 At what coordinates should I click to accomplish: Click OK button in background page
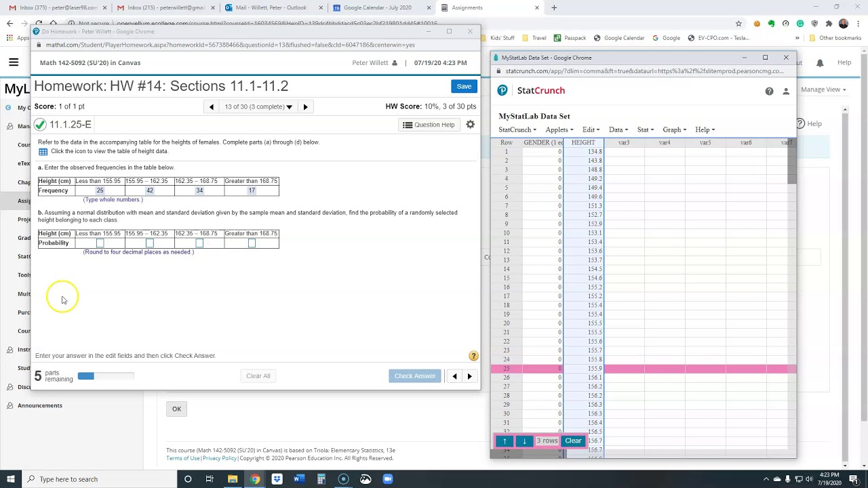click(x=176, y=409)
